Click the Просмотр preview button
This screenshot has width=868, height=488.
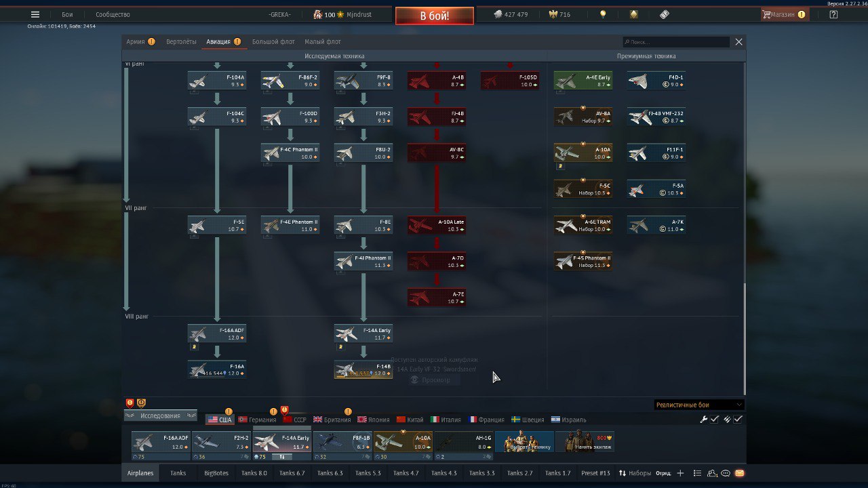point(430,380)
